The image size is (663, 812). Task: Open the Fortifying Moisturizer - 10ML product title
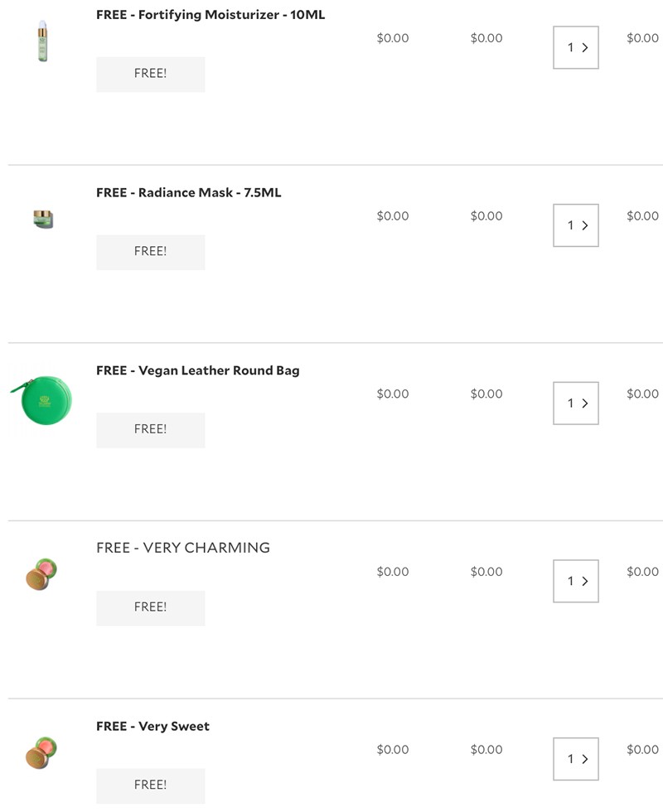(x=211, y=15)
